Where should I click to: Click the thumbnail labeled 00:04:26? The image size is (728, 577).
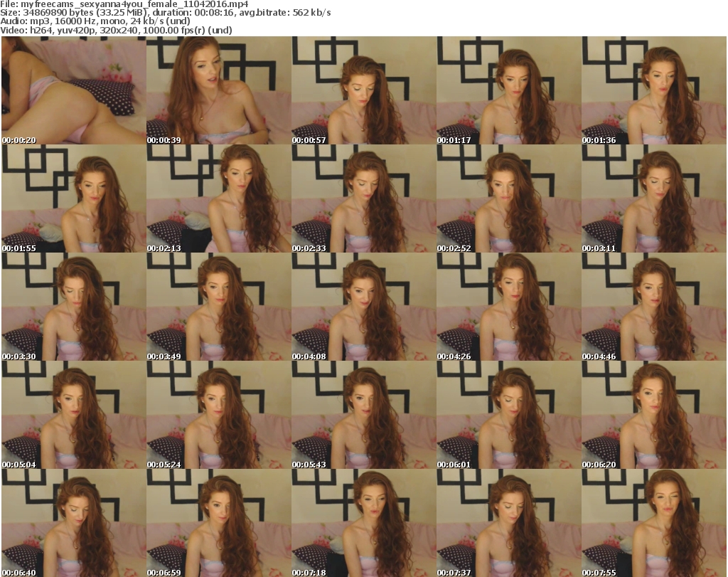(509, 307)
